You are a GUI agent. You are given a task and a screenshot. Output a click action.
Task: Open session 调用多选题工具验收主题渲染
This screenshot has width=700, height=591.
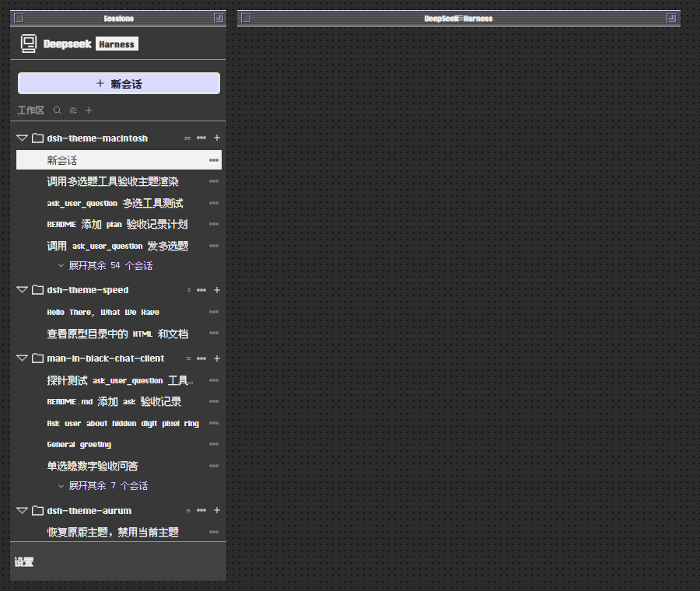(113, 181)
